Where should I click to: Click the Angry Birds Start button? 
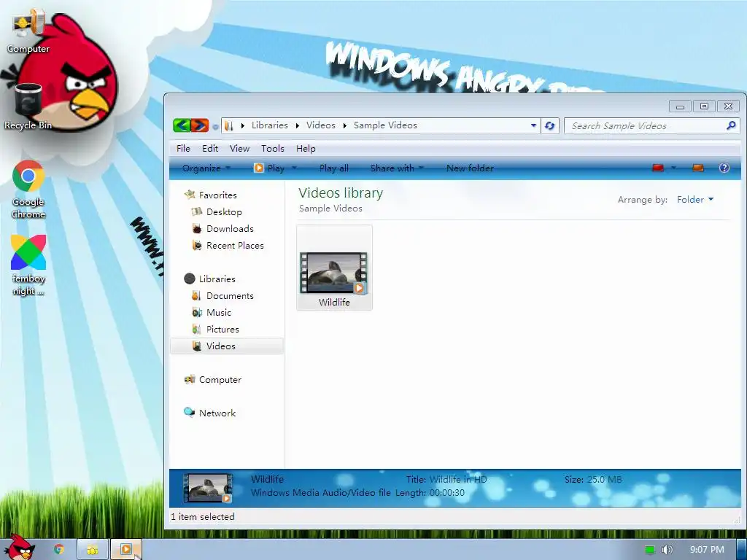point(20,548)
